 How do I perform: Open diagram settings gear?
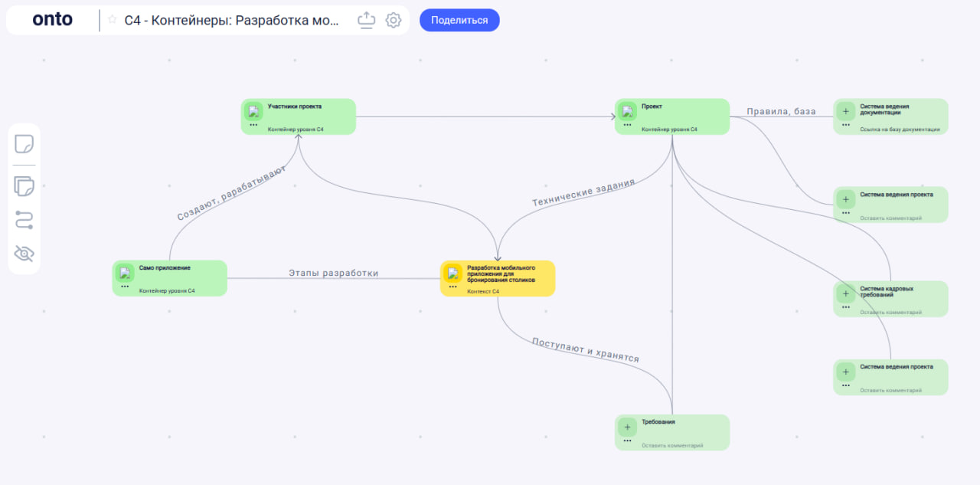pos(394,20)
